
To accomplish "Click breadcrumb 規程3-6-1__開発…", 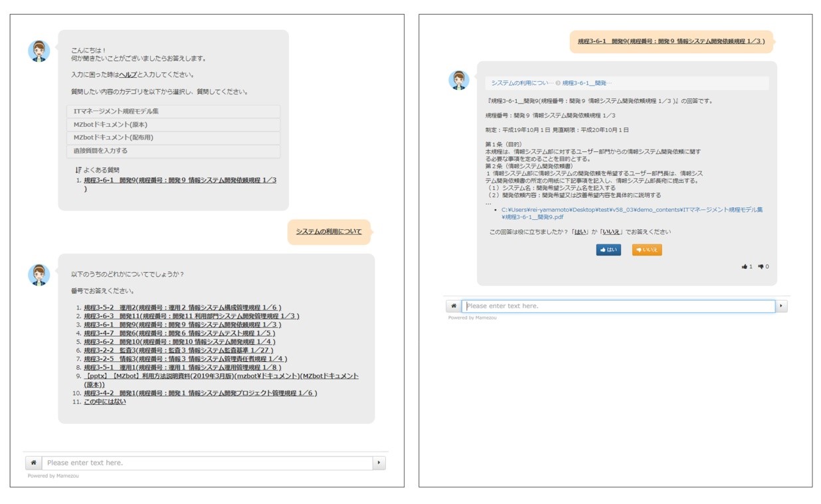I will [x=587, y=83].
